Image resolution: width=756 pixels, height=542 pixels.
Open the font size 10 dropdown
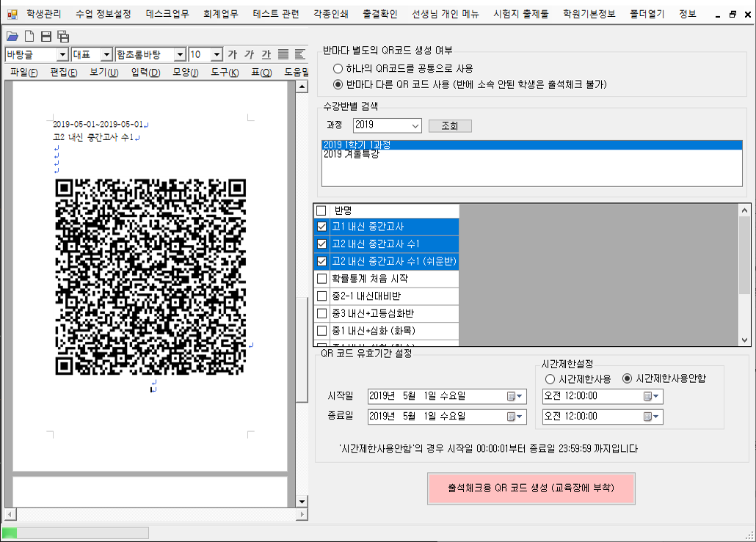click(x=217, y=54)
